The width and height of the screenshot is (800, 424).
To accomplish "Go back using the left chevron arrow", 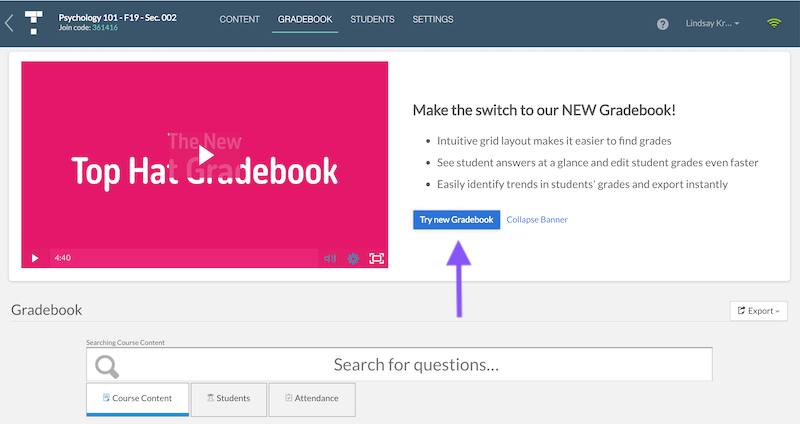I will tap(9, 23).
